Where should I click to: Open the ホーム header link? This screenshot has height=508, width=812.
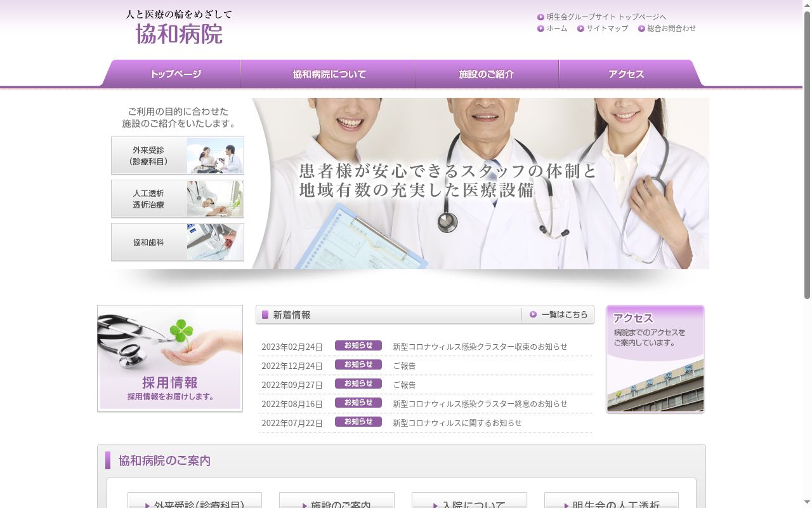click(557, 29)
